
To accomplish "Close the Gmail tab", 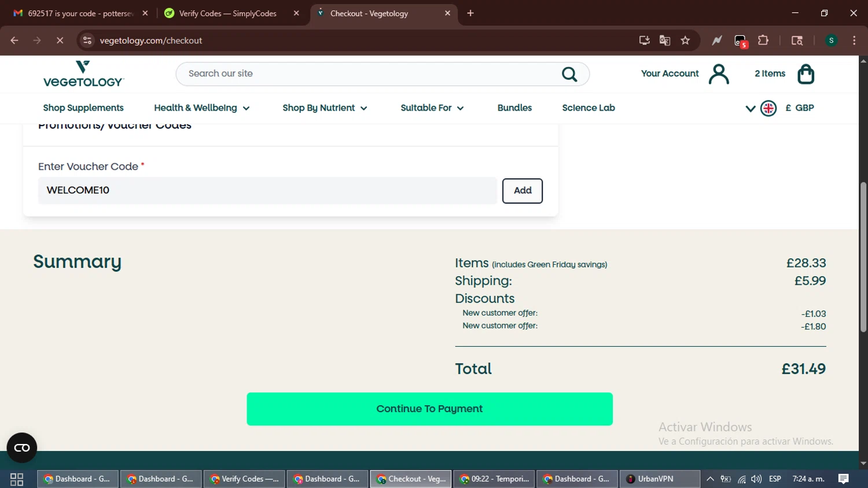I will (145, 13).
